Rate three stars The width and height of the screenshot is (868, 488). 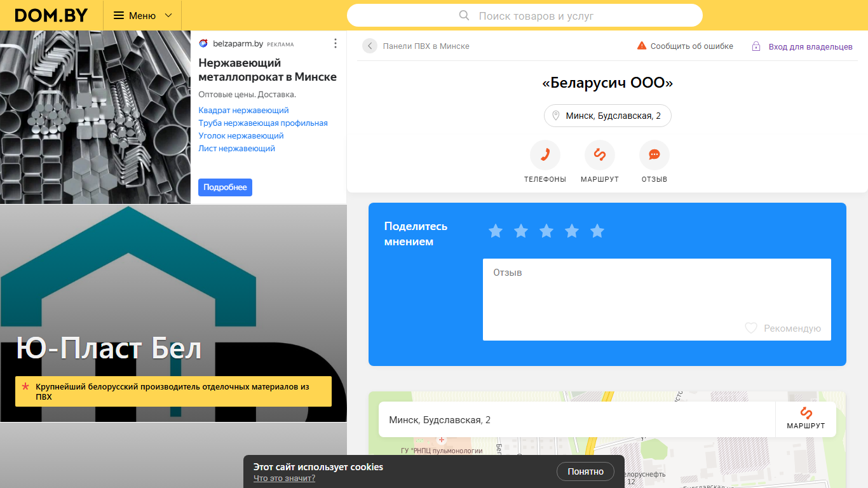click(x=546, y=231)
